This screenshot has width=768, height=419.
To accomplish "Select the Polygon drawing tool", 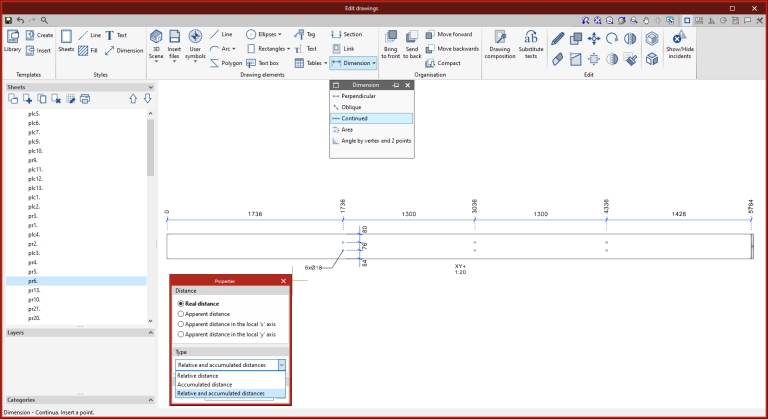I will [226, 63].
